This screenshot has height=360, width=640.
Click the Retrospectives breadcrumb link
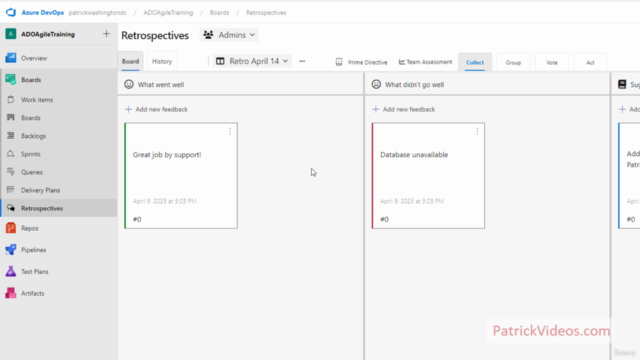pyautogui.click(x=266, y=13)
